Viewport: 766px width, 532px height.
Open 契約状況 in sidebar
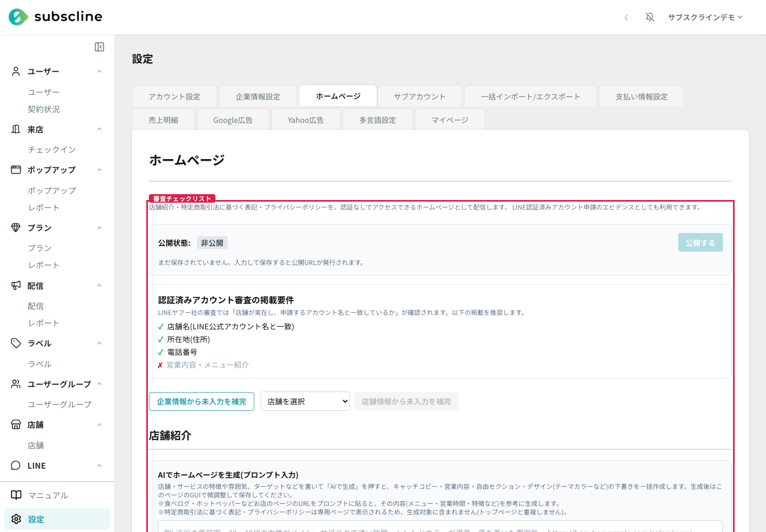44,109
